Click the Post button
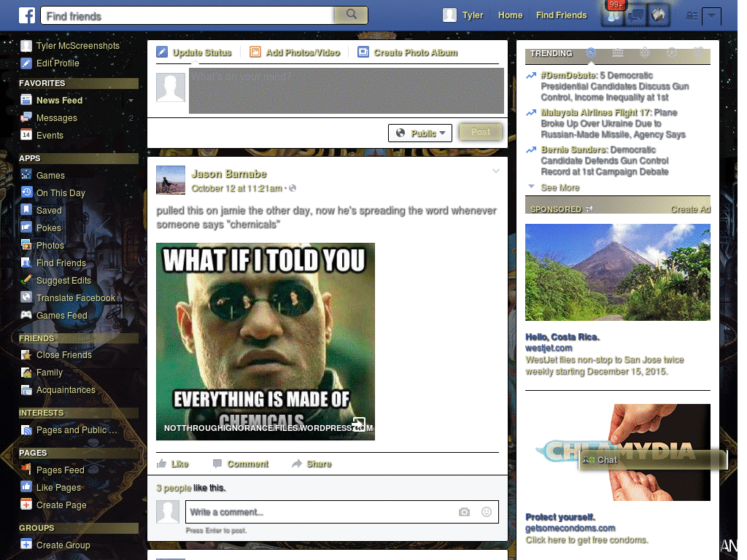The image size is (747, 560). pos(480,132)
